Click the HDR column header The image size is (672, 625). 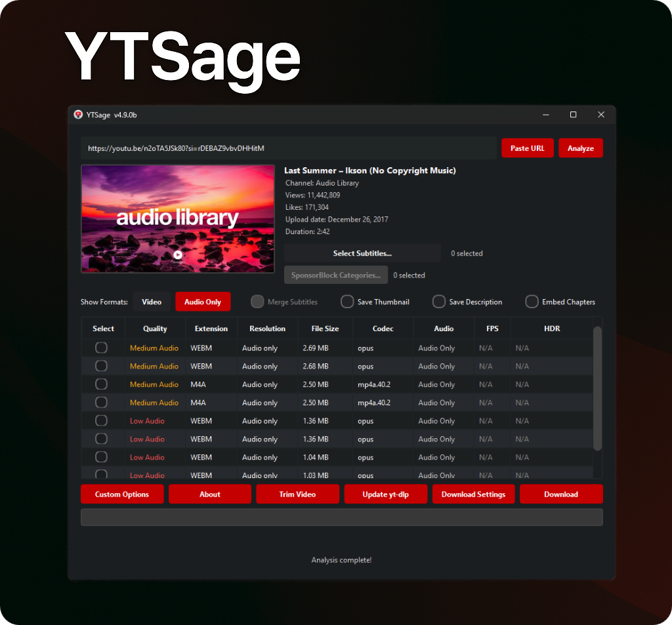tap(551, 329)
